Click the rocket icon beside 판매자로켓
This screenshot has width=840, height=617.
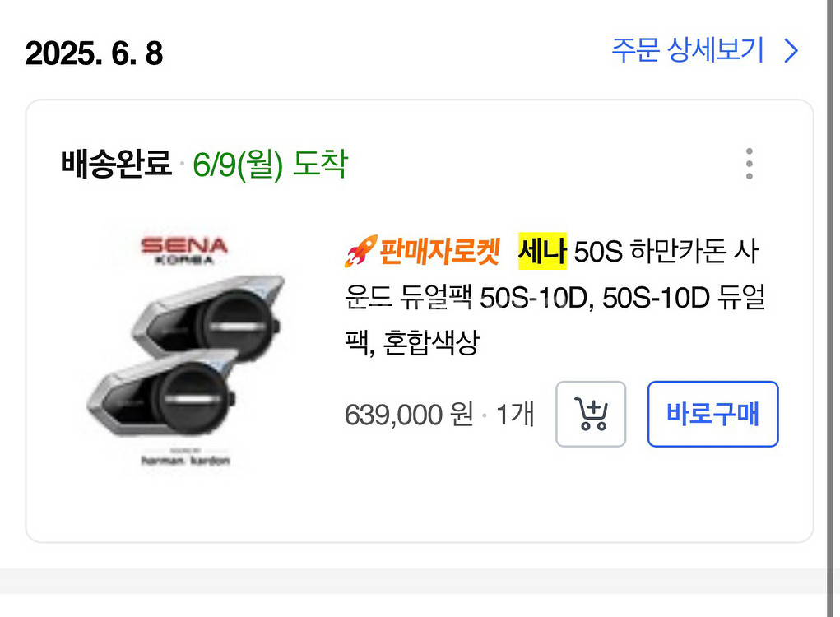coord(360,252)
